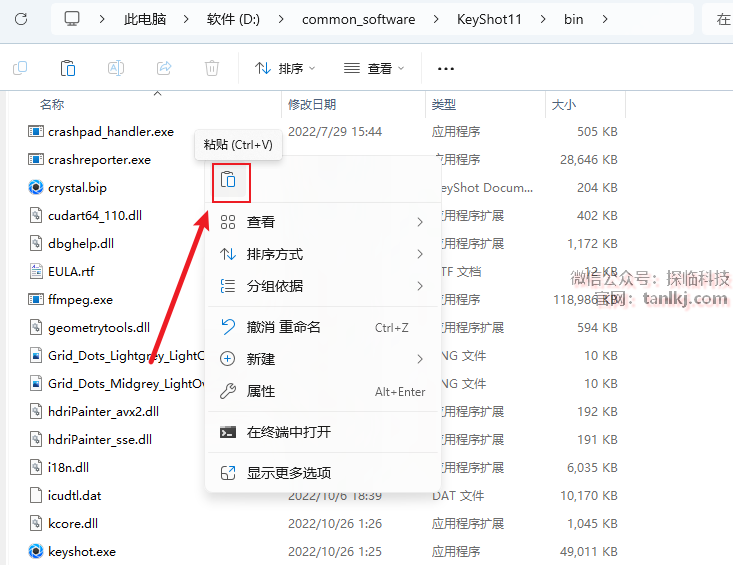Screen dimensions: 733x569
Task: Click the KeyShot icon beside crystal.bip
Action: [x=36, y=187]
